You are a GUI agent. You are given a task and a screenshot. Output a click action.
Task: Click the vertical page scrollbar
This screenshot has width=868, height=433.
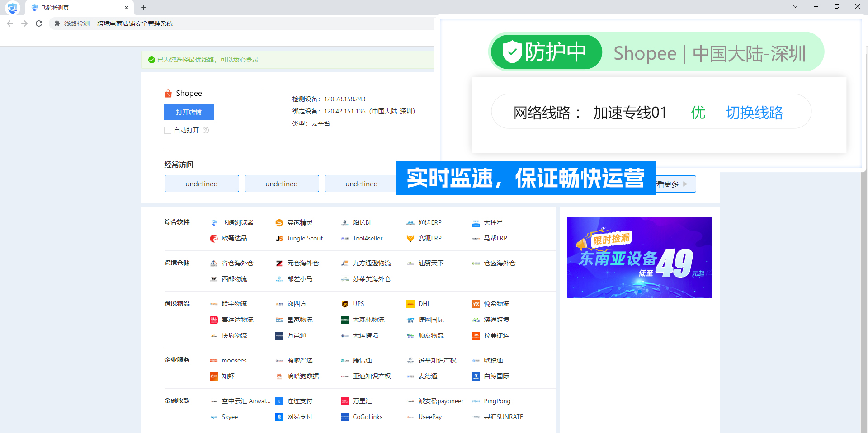click(864, 240)
